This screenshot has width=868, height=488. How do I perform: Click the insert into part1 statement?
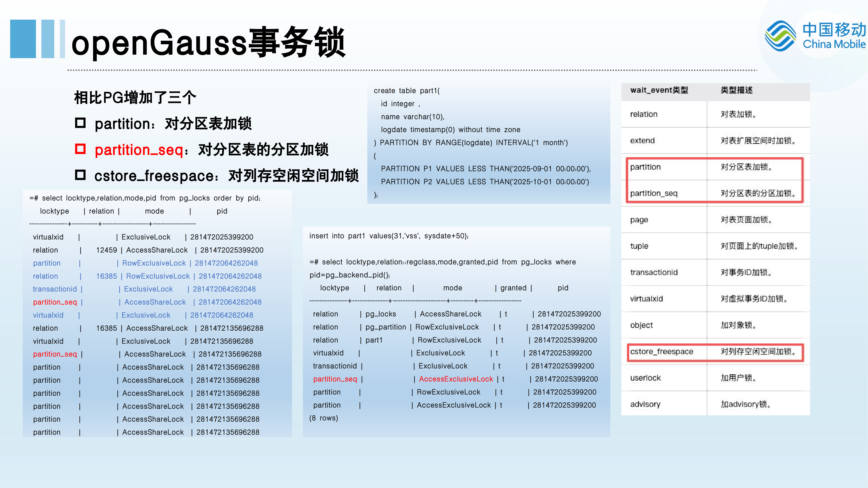pos(389,236)
